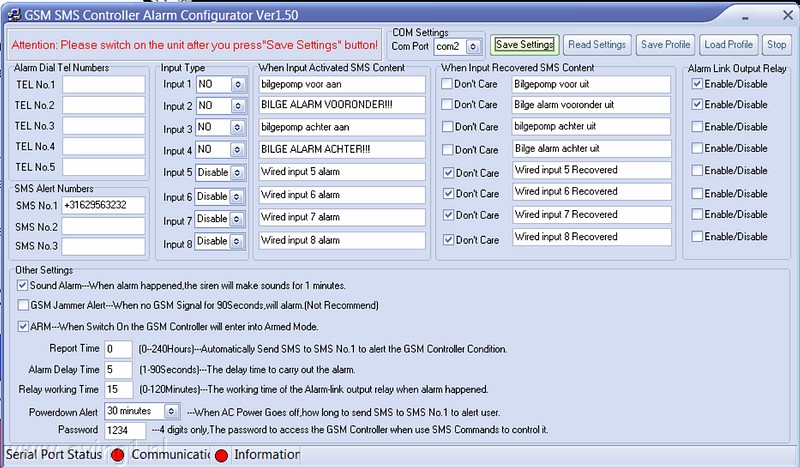The width and height of the screenshot is (800, 468).
Task: Click the Load Profile button
Action: pos(728,45)
